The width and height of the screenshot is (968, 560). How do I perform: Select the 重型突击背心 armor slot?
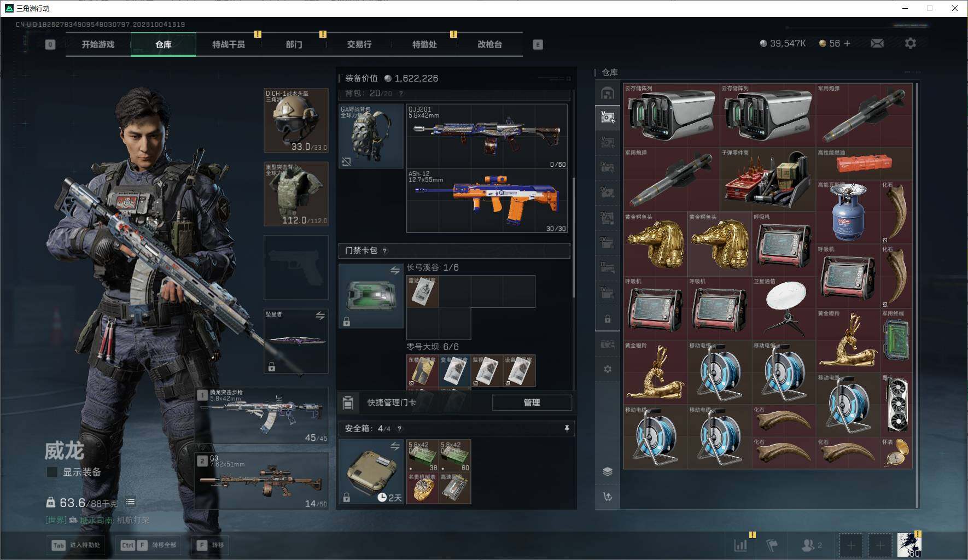point(296,194)
